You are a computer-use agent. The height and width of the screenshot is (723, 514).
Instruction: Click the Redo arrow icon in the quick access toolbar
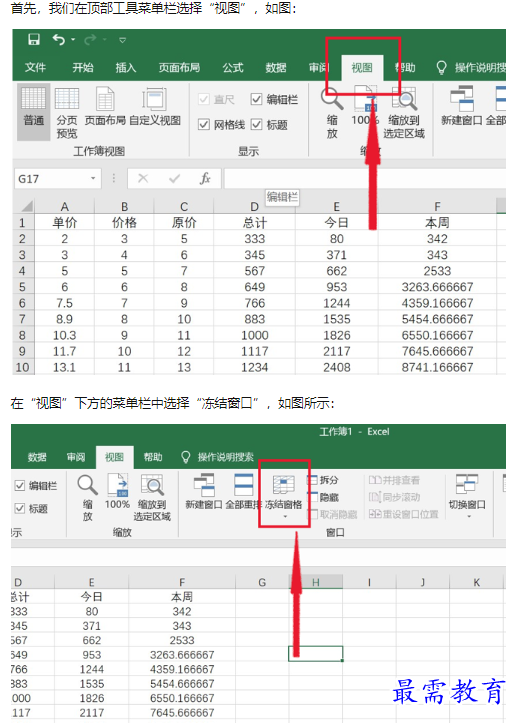click(90, 40)
